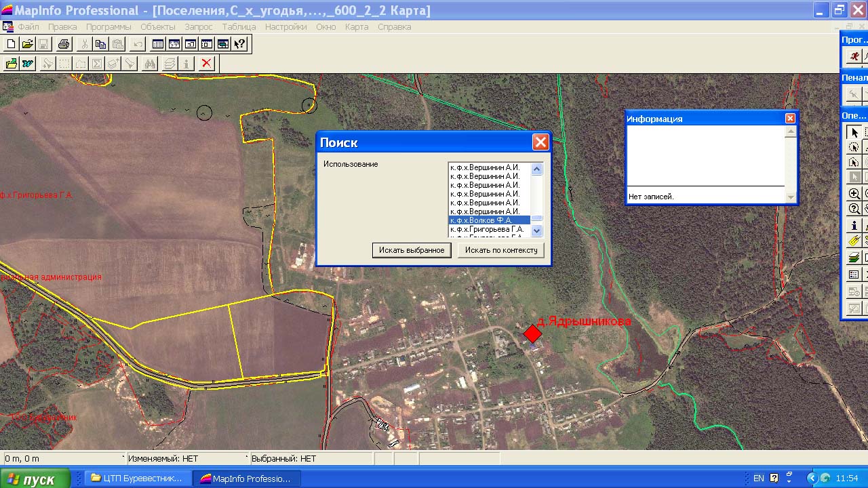Click the д.Ядрышникова map label
This screenshot has height=488, width=868.
584,321
